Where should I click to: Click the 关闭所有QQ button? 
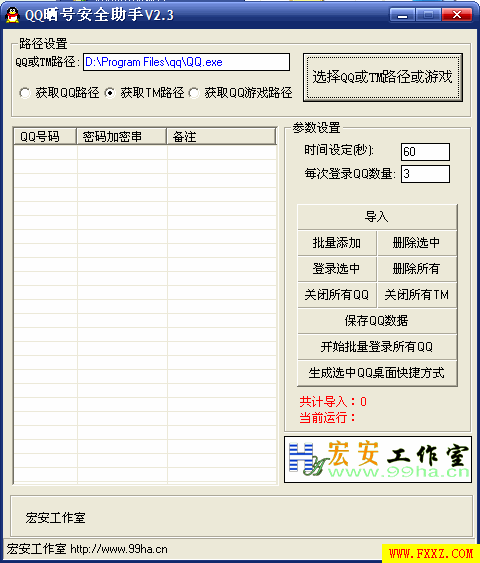pos(337,295)
